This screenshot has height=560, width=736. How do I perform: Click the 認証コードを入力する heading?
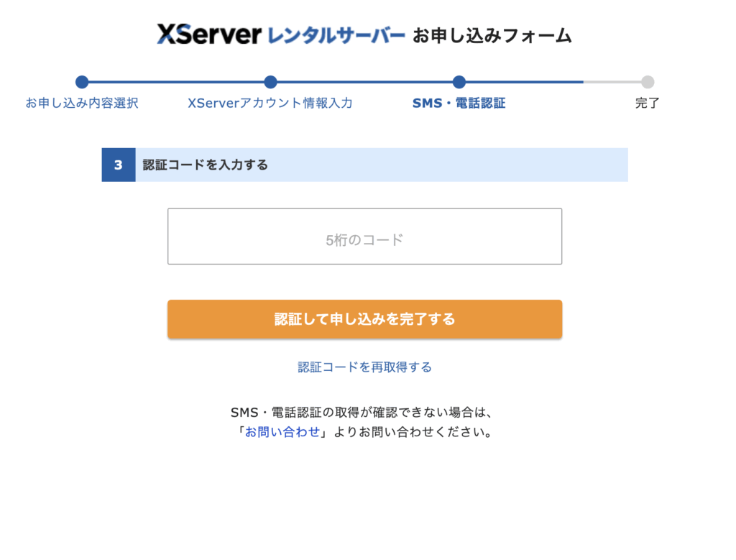click(205, 165)
